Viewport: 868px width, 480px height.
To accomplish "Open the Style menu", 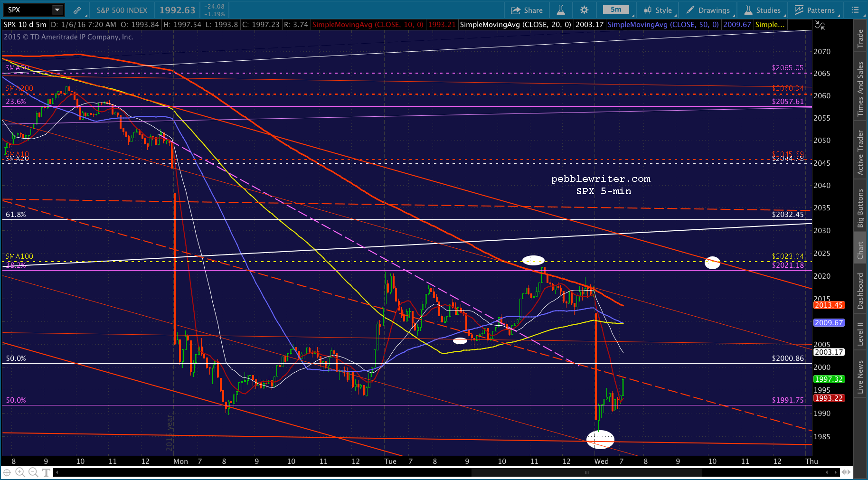I will [x=658, y=10].
